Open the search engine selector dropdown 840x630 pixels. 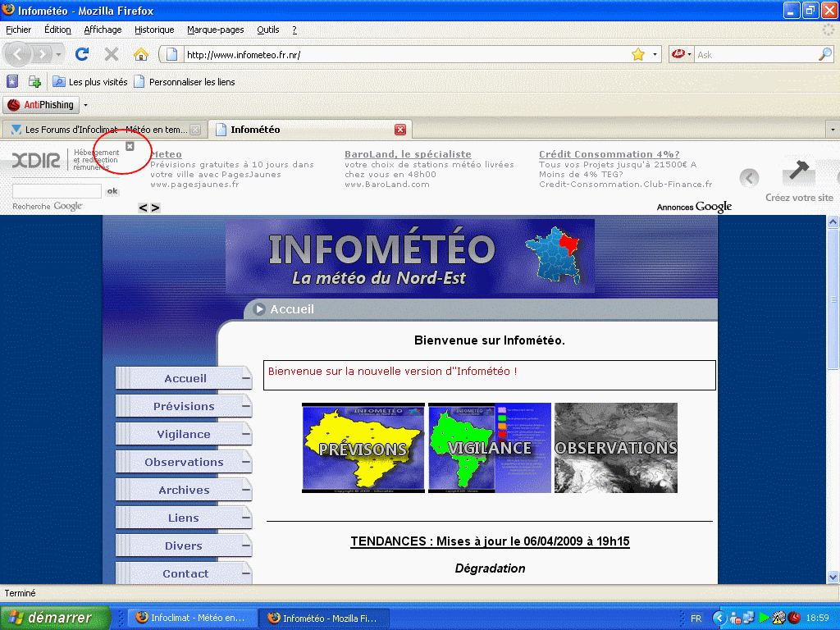coord(682,55)
